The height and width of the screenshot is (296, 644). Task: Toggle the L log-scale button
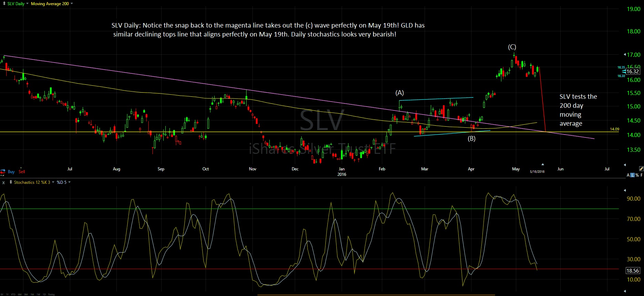632,175
